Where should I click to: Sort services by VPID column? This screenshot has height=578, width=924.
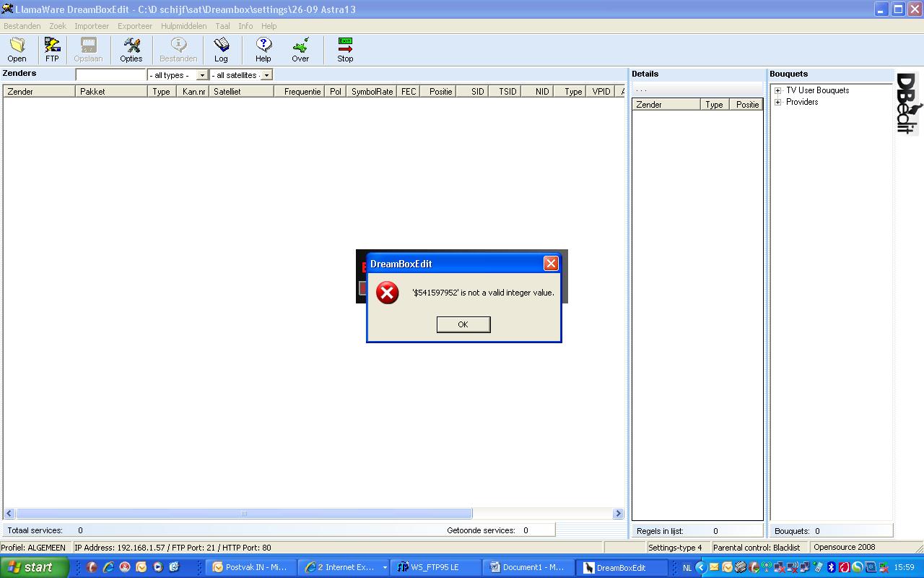pyautogui.click(x=601, y=92)
